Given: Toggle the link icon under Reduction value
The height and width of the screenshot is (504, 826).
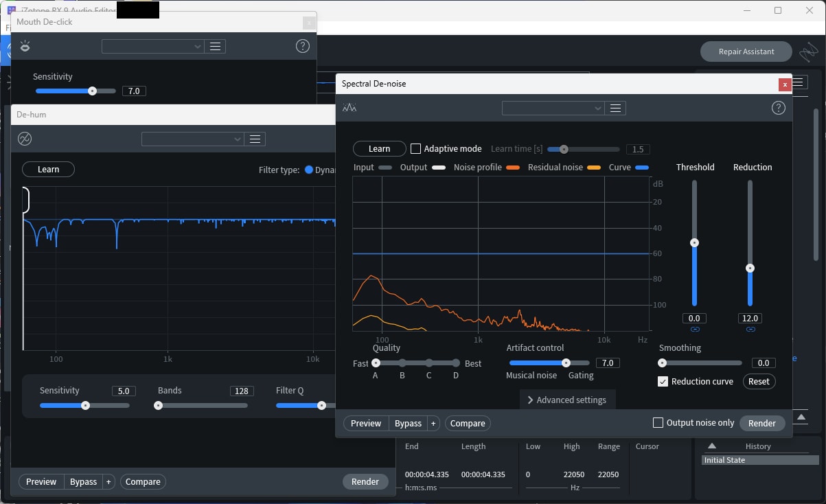Looking at the screenshot, I should coord(750,330).
